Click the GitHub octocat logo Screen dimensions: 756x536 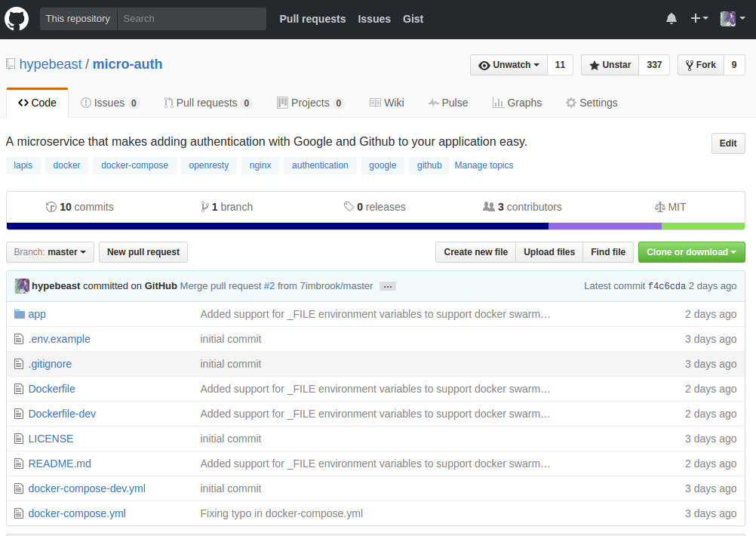point(17,19)
